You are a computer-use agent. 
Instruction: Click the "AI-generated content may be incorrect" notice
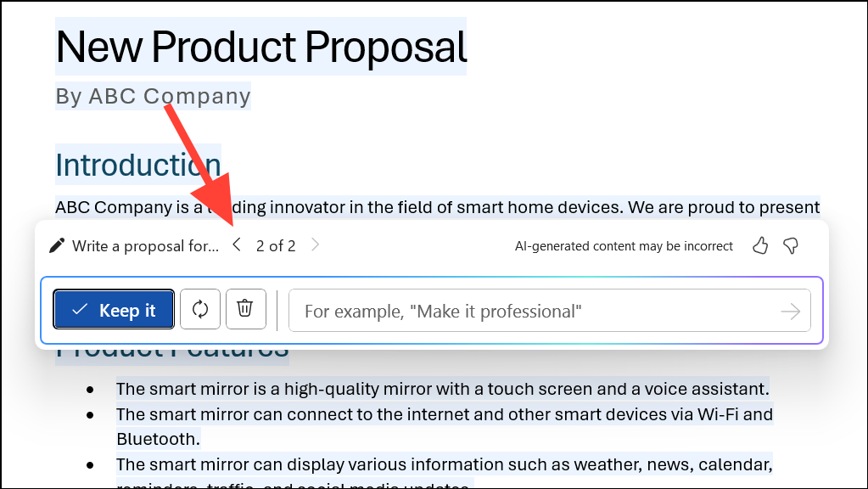click(x=623, y=245)
